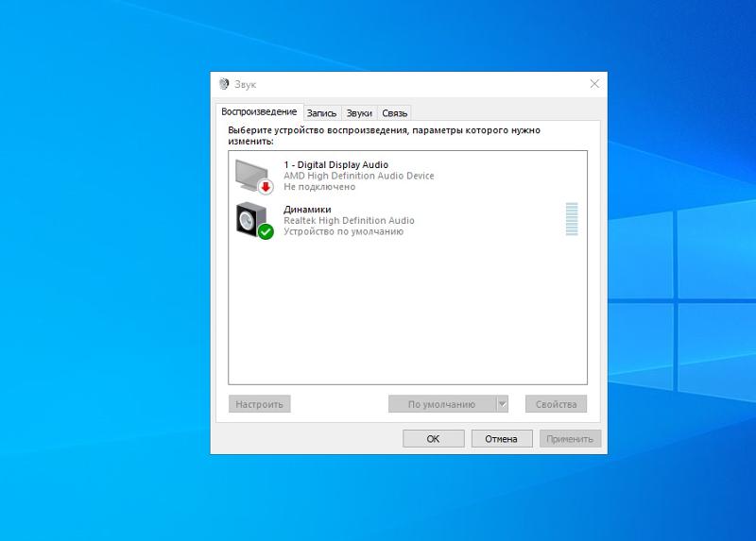Image resolution: width=756 pixels, height=541 pixels.
Task: Click the Настроить button
Action: [x=259, y=404]
